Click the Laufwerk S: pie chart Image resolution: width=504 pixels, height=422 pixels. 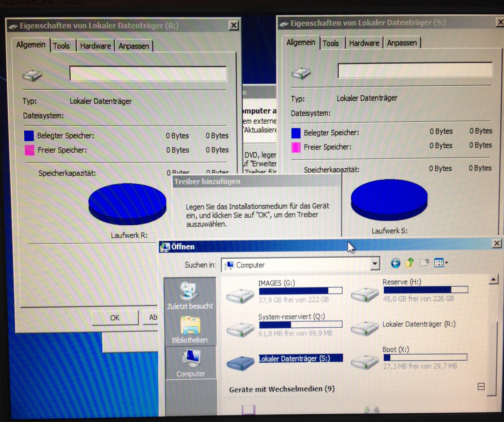(389, 200)
